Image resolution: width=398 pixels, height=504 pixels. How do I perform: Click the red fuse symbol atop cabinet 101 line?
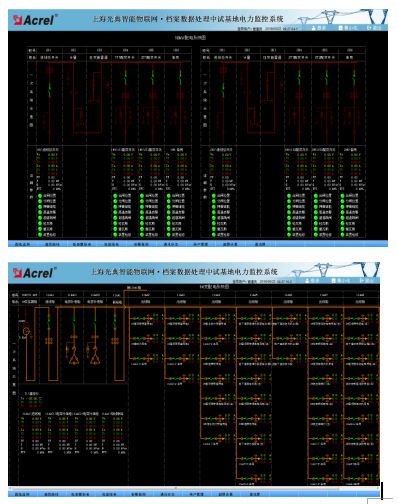[50, 70]
